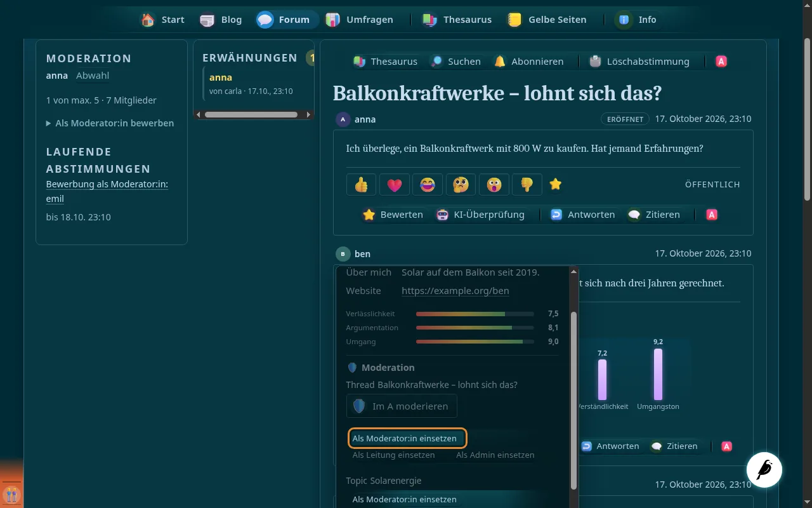Viewport: 812px width, 508px height.
Task: Click the 'Im A moderieren' button
Action: [x=402, y=406]
